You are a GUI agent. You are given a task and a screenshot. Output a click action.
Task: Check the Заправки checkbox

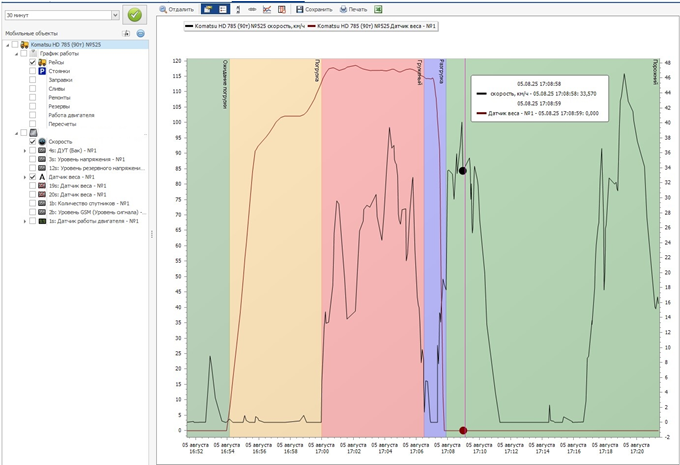click(x=33, y=81)
